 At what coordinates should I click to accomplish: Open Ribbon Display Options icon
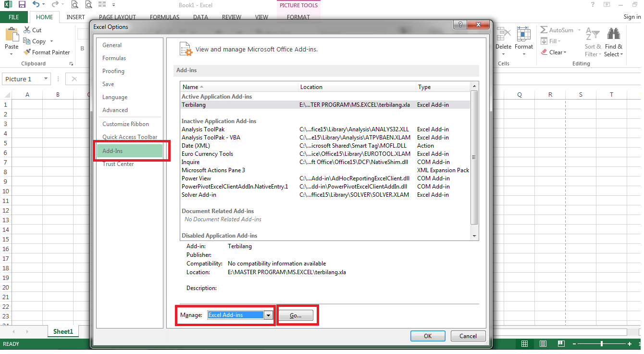[x=607, y=4]
